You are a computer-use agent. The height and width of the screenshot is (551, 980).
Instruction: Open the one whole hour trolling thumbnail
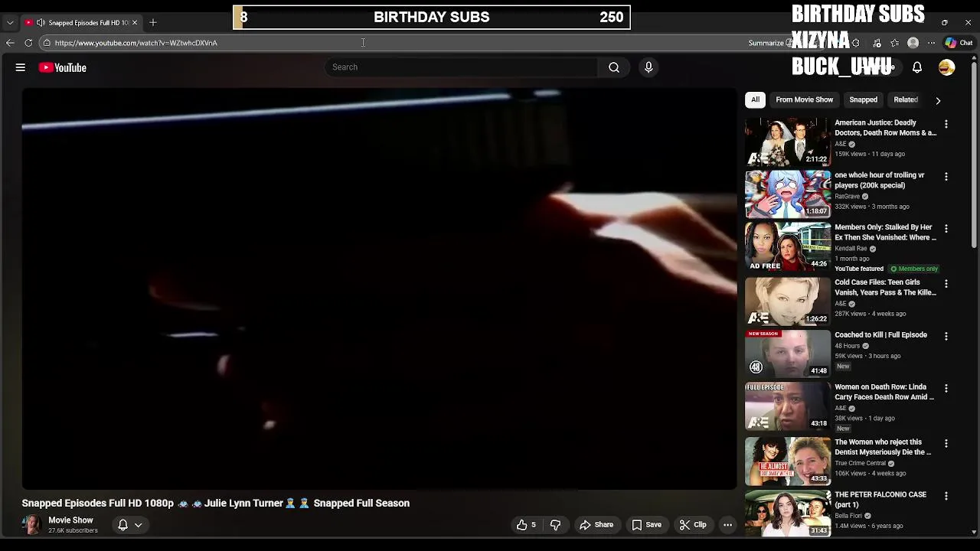(788, 194)
